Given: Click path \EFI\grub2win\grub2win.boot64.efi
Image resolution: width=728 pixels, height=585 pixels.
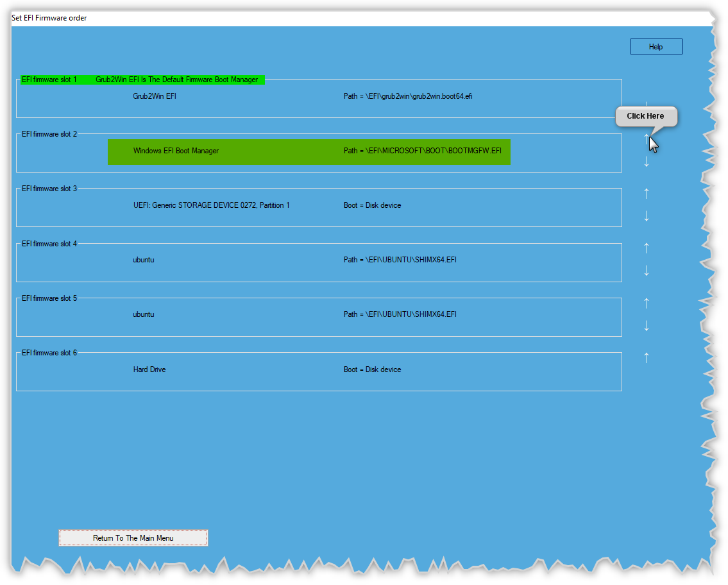Looking at the screenshot, I should click(x=408, y=96).
